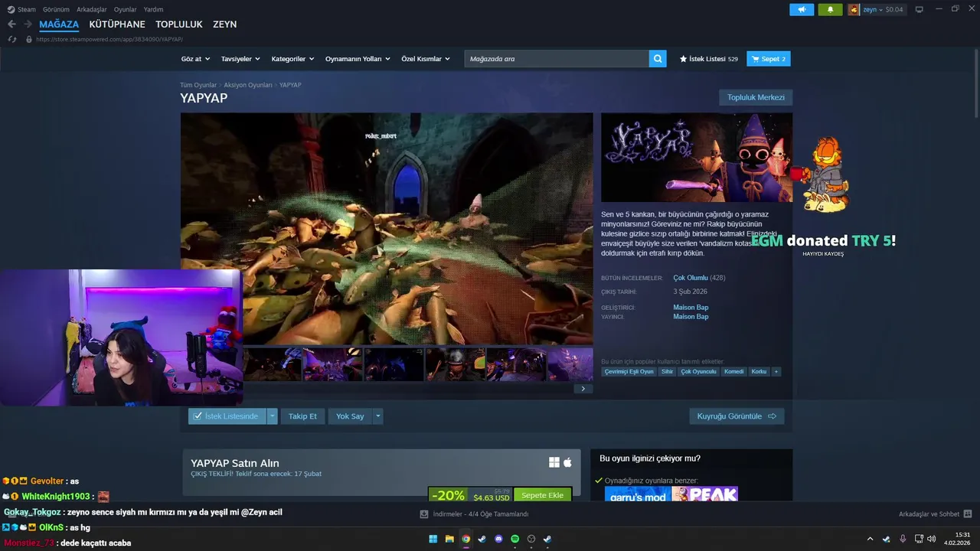This screenshot has width=980, height=551.
Task: Click the PEAK similar game thumbnail
Action: 704,494
